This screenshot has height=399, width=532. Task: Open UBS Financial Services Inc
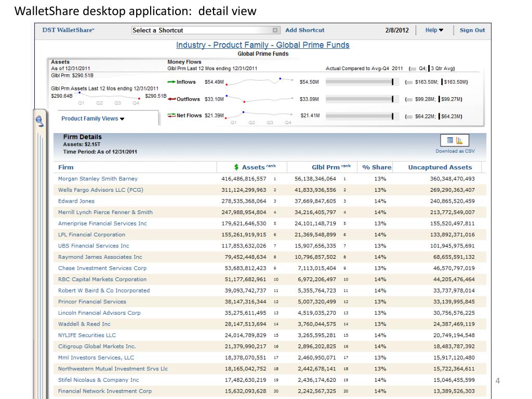[94, 246]
